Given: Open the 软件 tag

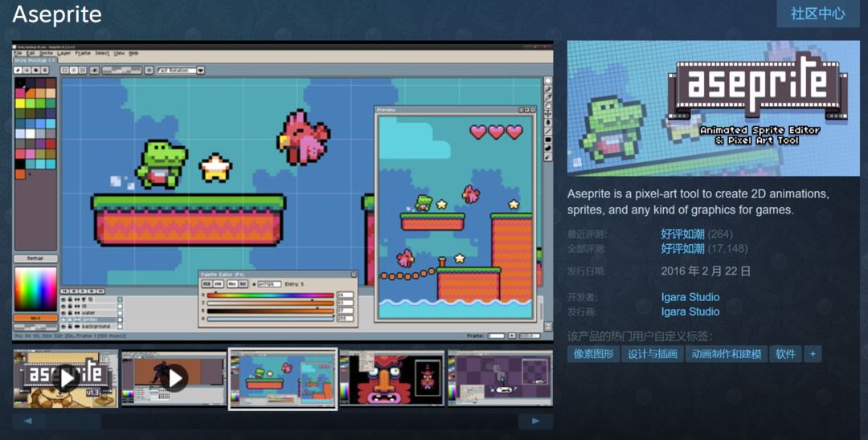Looking at the screenshot, I should [x=785, y=354].
